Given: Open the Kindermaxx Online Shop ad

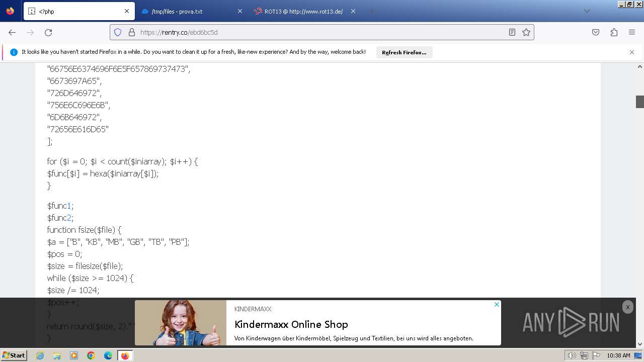Looking at the screenshot, I should pos(291,324).
